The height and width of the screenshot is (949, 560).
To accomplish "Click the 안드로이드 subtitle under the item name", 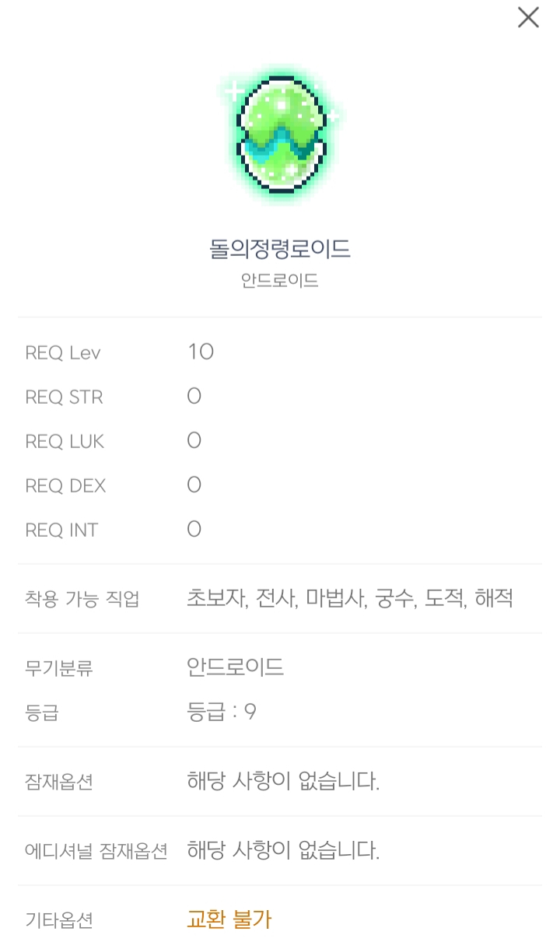I will 280,281.
